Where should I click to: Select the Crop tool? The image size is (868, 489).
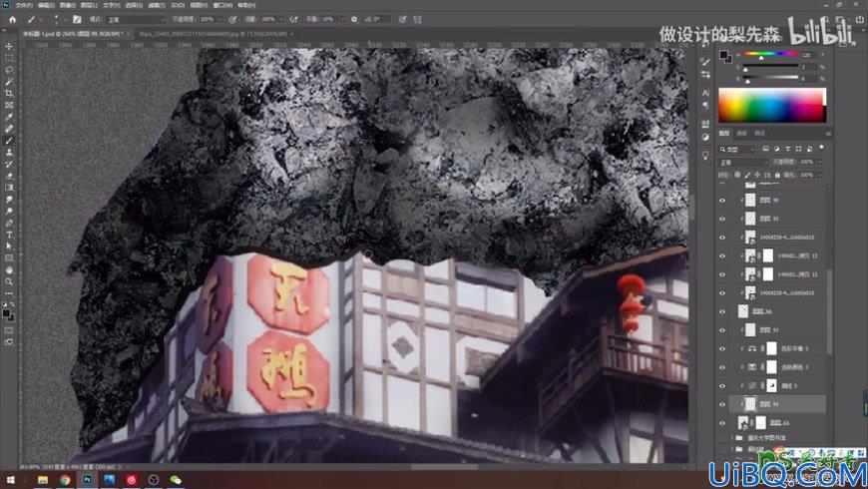[x=9, y=94]
